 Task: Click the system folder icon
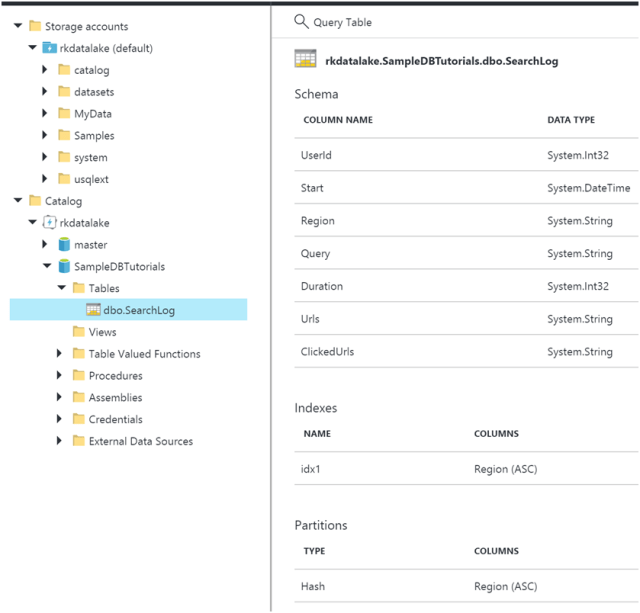[64, 157]
